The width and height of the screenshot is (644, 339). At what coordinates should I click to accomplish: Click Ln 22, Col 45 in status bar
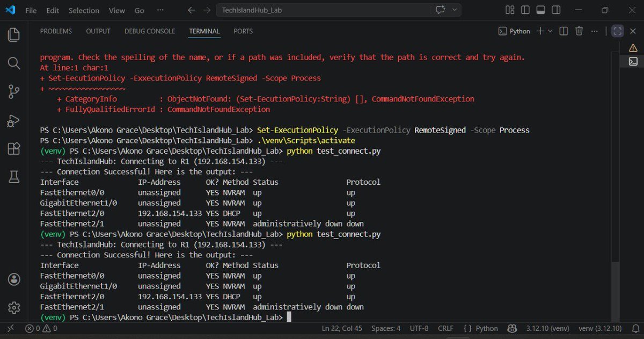pyautogui.click(x=342, y=328)
